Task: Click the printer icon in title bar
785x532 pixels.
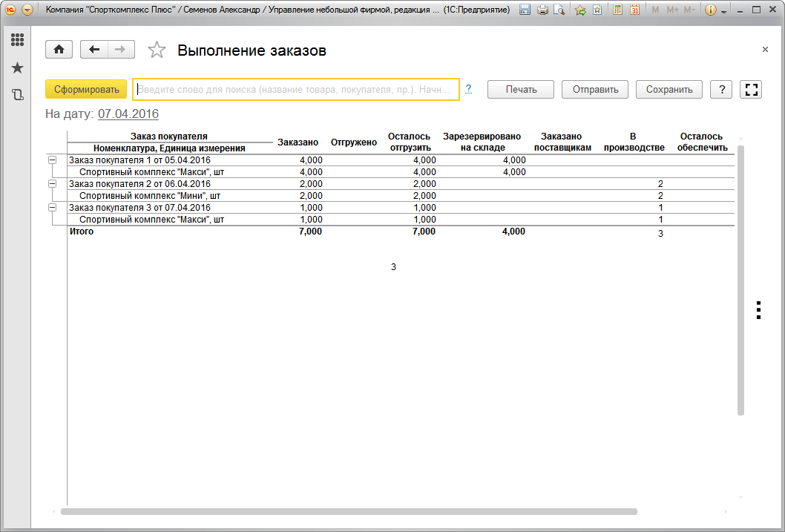Action: (x=542, y=10)
